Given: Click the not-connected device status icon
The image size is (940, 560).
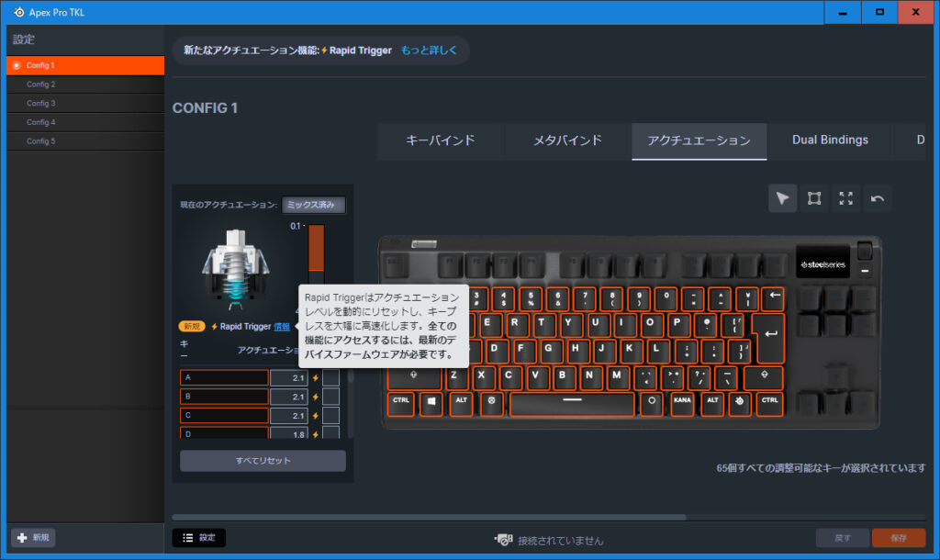Looking at the screenshot, I should 504,540.
